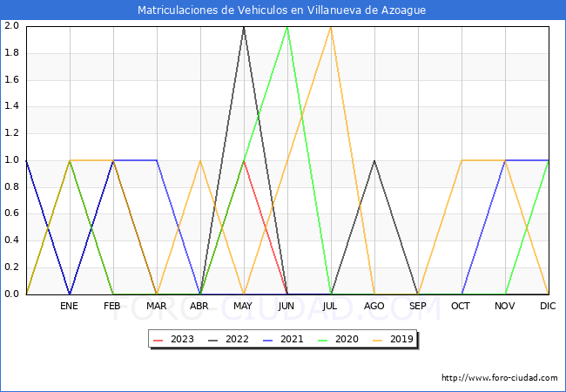This screenshot has height=392, width=566.
Task: Click the 1.4 y-axis value
Action: click(x=11, y=106)
